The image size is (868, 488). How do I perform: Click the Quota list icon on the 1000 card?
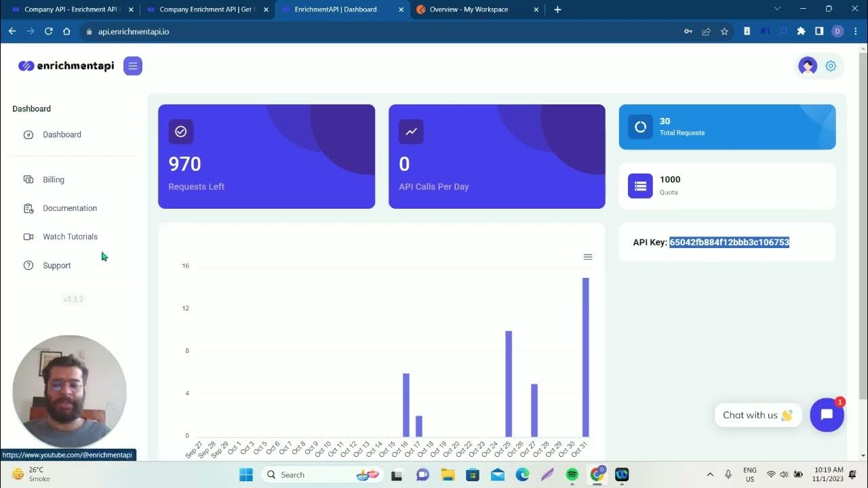tap(640, 185)
